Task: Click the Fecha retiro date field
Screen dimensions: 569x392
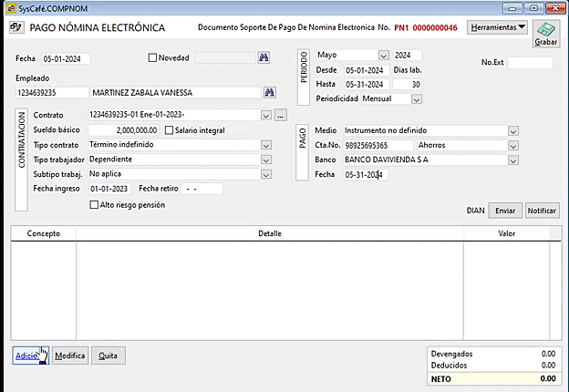Action: tap(202, 189)
